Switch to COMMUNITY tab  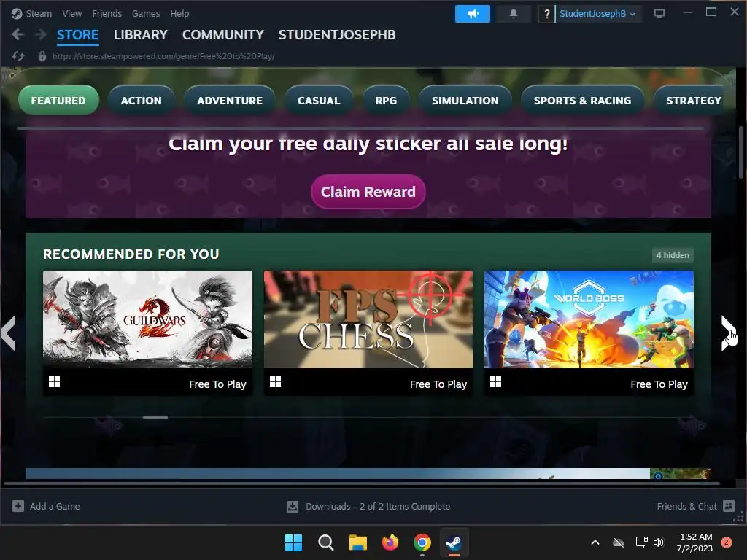(x=223, y=35)
